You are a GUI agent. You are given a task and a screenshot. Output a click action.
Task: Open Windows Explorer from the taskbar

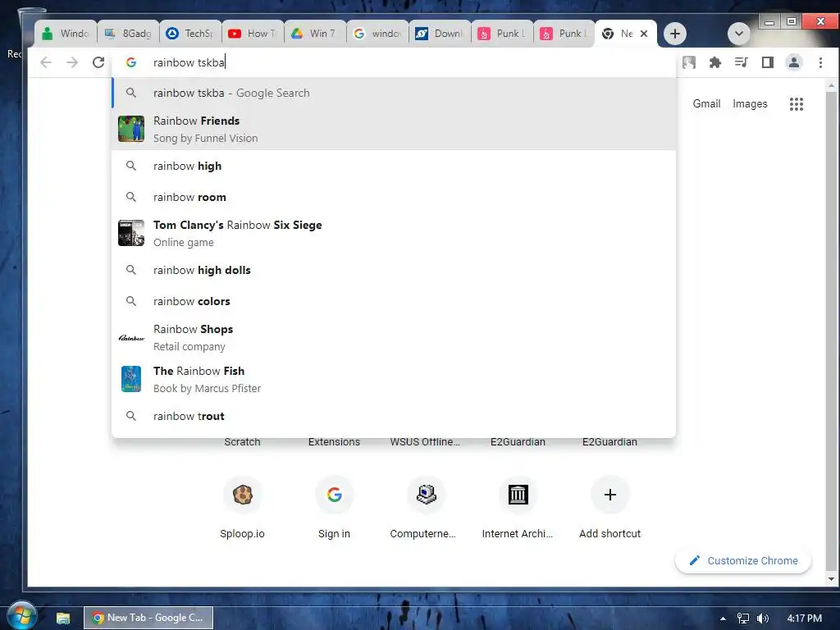click(x=63, y=619)
